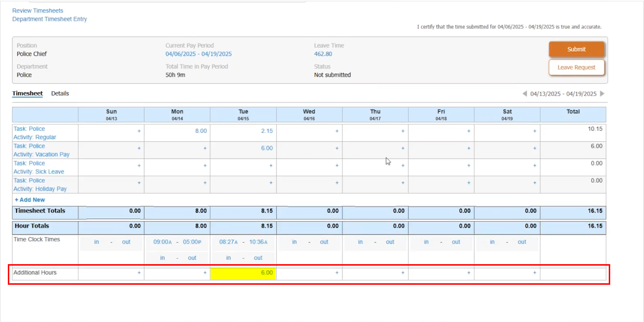Add Sick Leave hours for Sunday
The width and height of the screenshot is (644, 322).
[x=139, y=166]
